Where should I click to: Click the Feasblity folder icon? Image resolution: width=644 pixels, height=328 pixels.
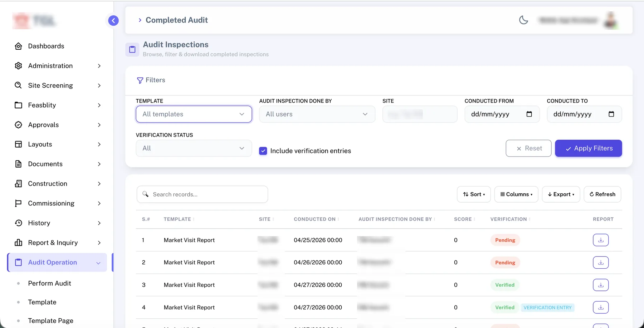(x=18, y=105)
